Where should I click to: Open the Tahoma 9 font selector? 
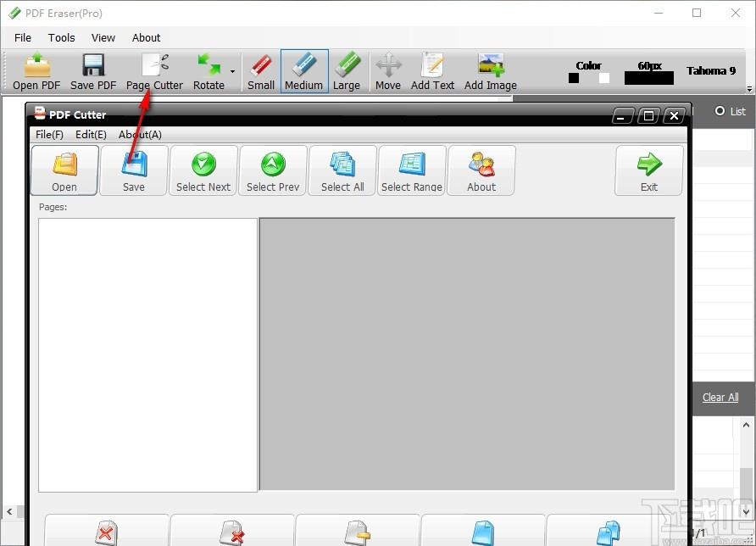pos(711,71)
